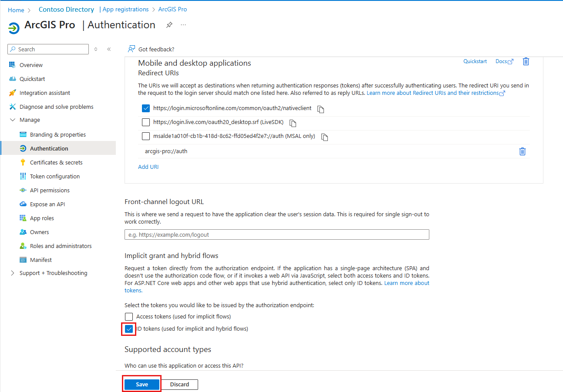This screenshot has width=563, height=392.
Task: Click the search magnifier icon in sidebar
Action: 13,49
